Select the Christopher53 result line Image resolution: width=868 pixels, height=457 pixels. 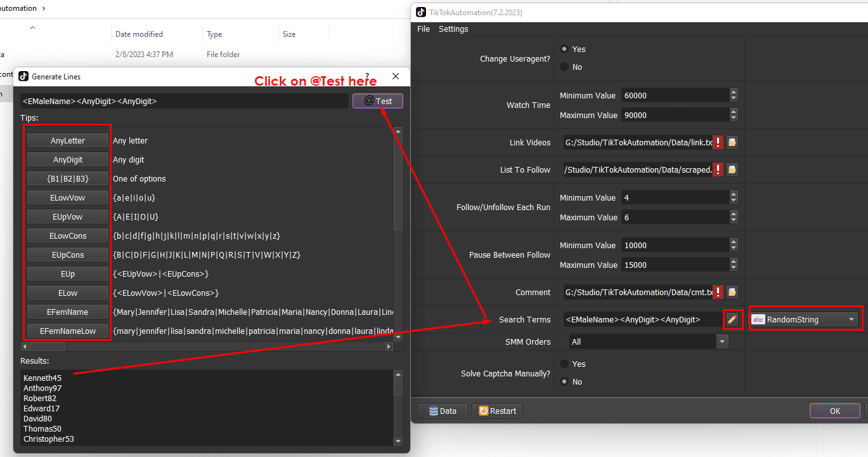[49, 439]
